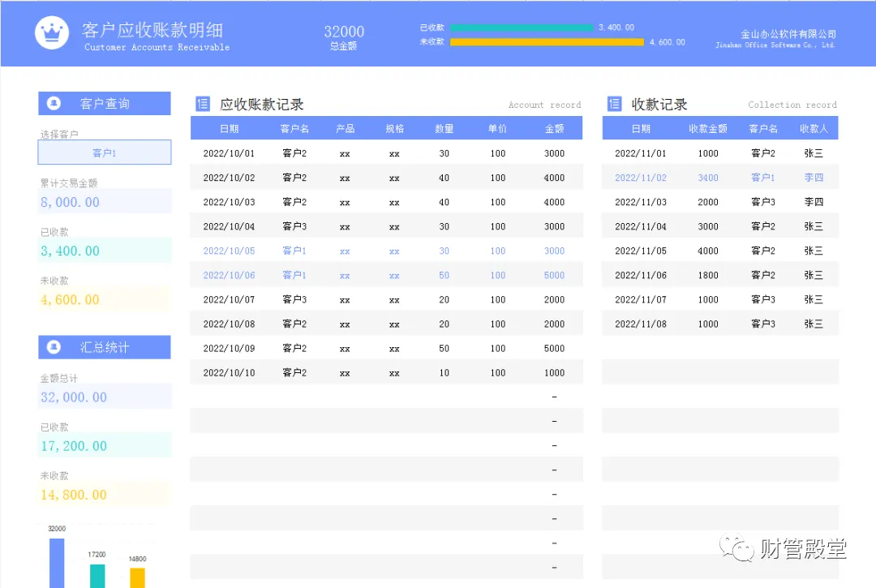Screen dimensions: 876x588
Task: Click the person icon beside 汇总统计
Action: click(54, 347)
